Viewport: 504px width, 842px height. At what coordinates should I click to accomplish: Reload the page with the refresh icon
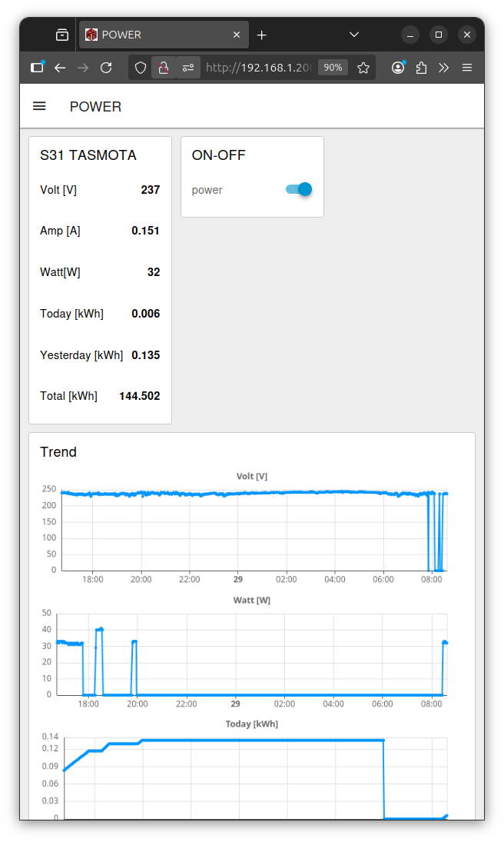106,68
